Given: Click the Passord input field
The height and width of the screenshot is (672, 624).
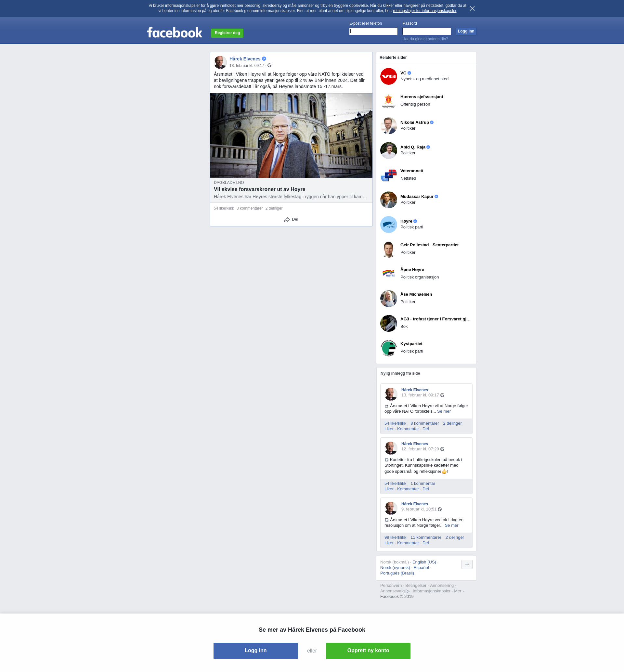Looking at the screenshot, I should tap(426, 32).
